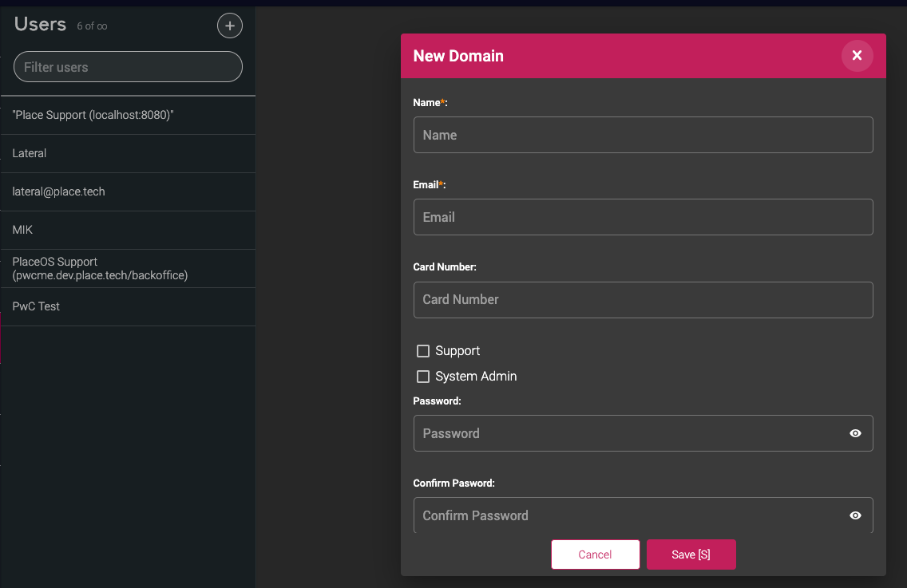Screen dimensions: 907x588
Task: Click inside the Email field
Action: [x=643, y=216]
